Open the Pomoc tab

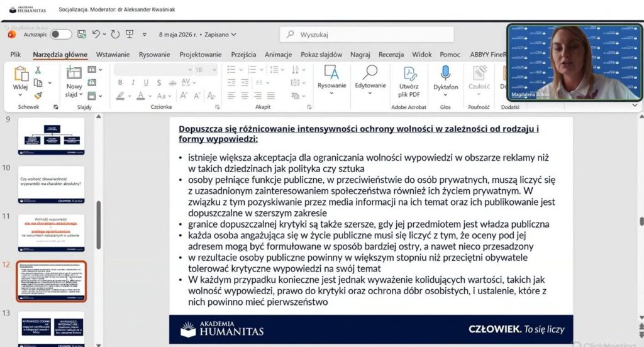tap(450, 55)
